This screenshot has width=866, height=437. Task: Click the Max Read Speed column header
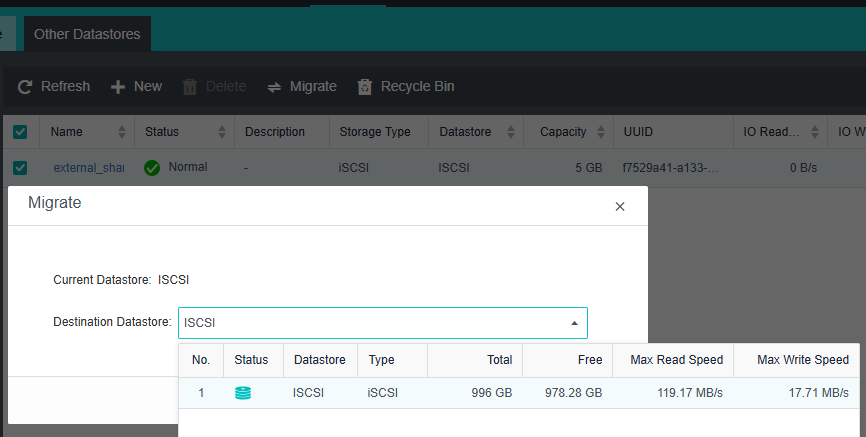point(676,360)
